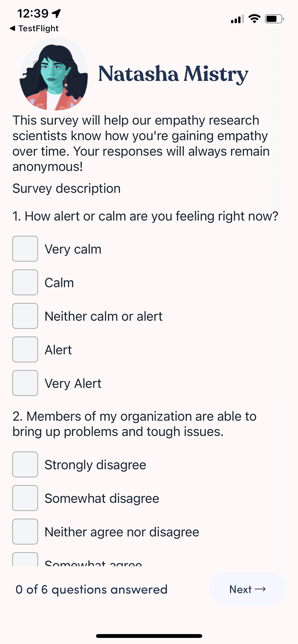This screenshot has height=644, width=298.
Task: Tap the location arrow icon beside time
Action: coord(56,13)
